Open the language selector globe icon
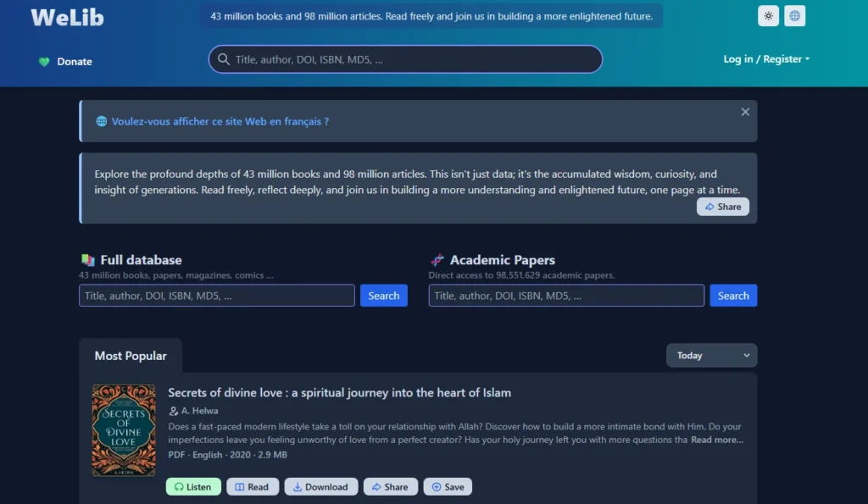Image resolution: width=868 pixels, height=504 pixels. click(794, 15)
